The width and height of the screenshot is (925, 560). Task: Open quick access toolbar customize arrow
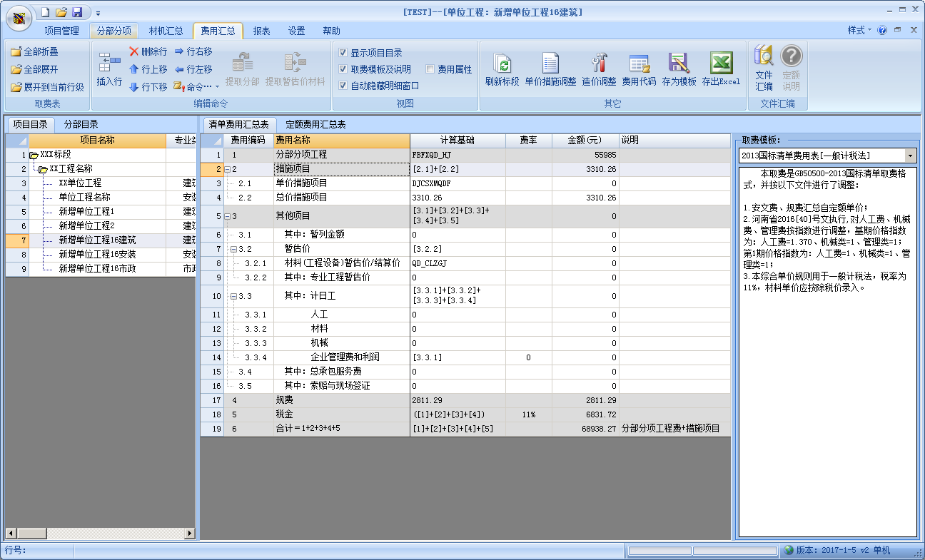coord(98,13)
